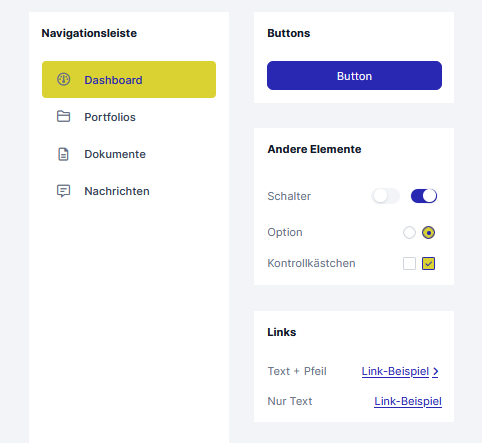The image size is (482, 443).
Task: Uncheck the yellow checked Kontrollkästchen
Action: tap(428, 263)
